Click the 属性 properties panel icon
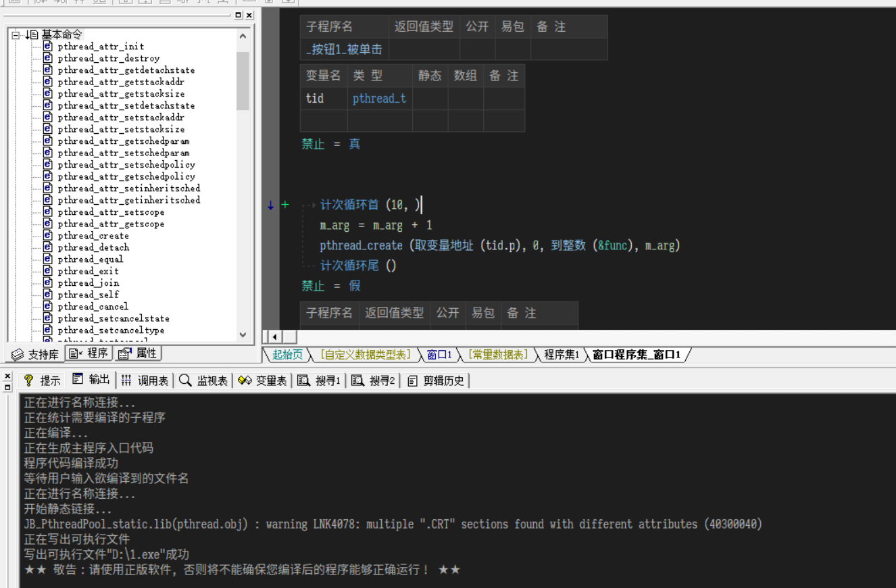This screenshot has height=588, width=896. click(x=124, y=353)
